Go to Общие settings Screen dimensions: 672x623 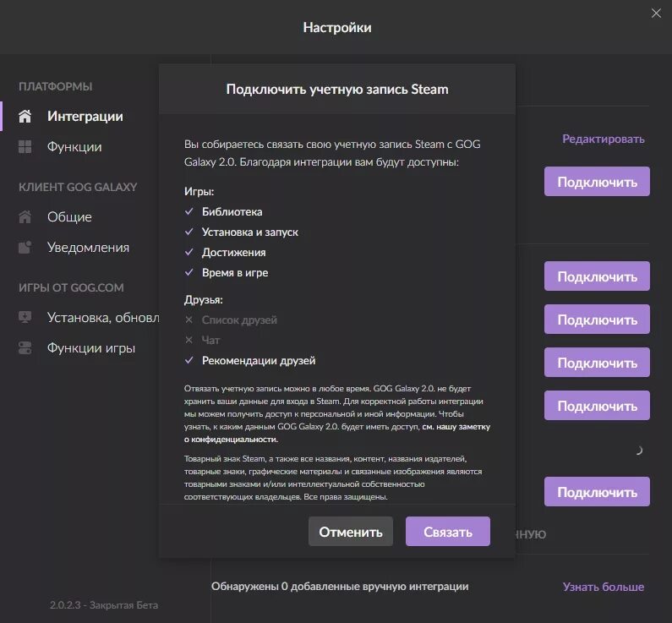pos(69,216)
